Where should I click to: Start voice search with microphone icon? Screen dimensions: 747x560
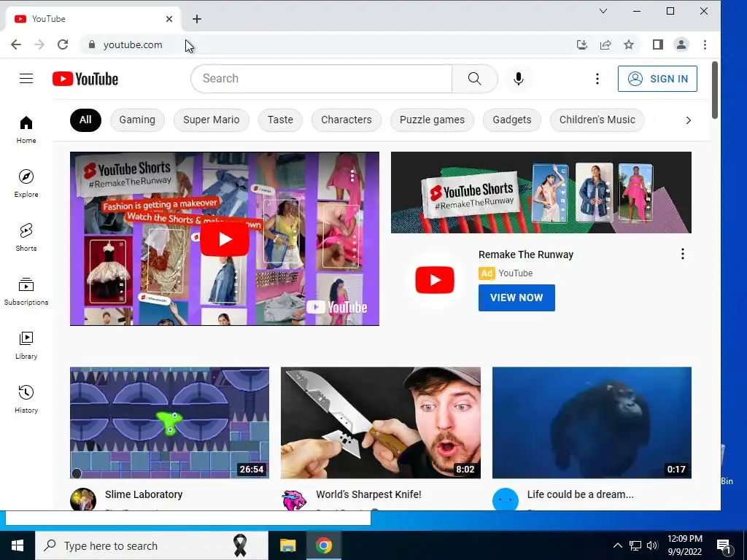pos(519,79)
